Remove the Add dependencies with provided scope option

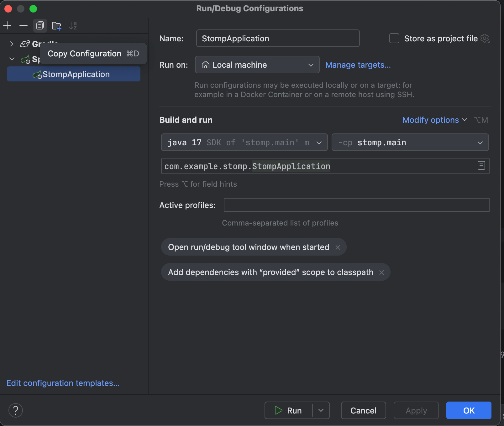[x=382, y=273]
